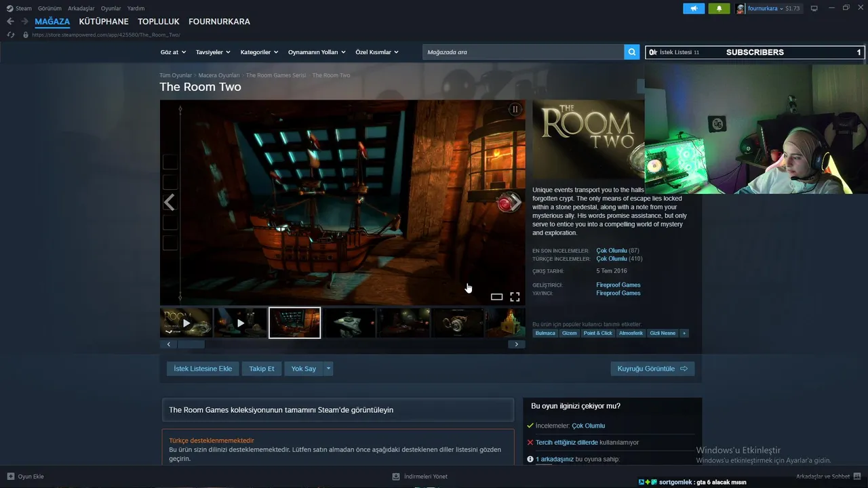
Task: Expand the Oynamanın Yolları dropdown
Action: (317, 52)
